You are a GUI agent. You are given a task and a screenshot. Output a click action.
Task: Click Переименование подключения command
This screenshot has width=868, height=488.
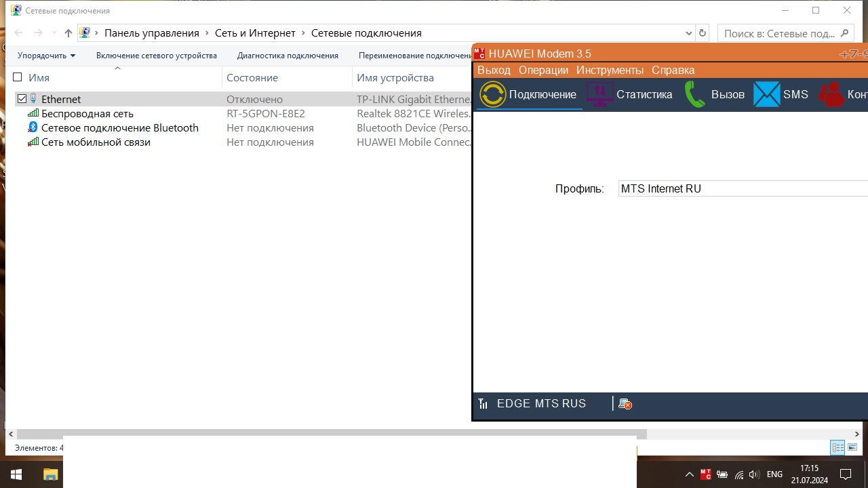414,56
